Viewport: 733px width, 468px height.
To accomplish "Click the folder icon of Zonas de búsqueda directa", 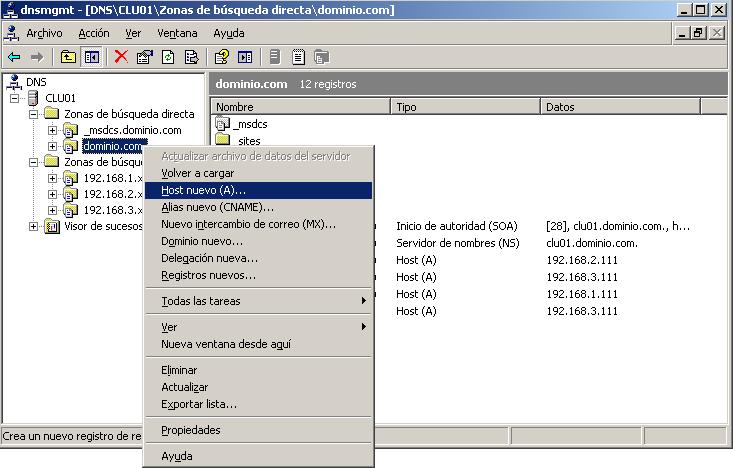I will [x=51, y=113].
